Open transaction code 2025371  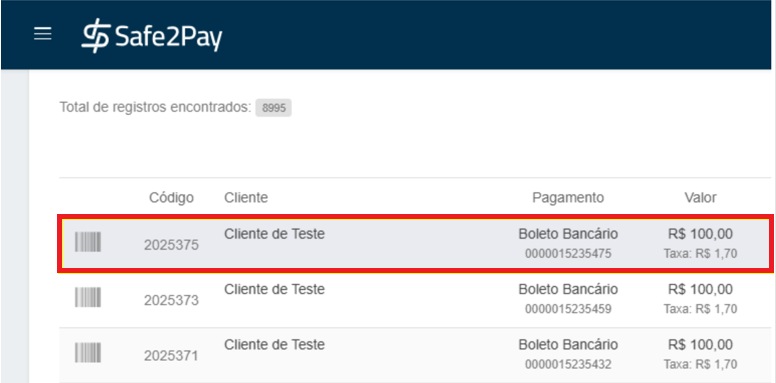[171, 356]
